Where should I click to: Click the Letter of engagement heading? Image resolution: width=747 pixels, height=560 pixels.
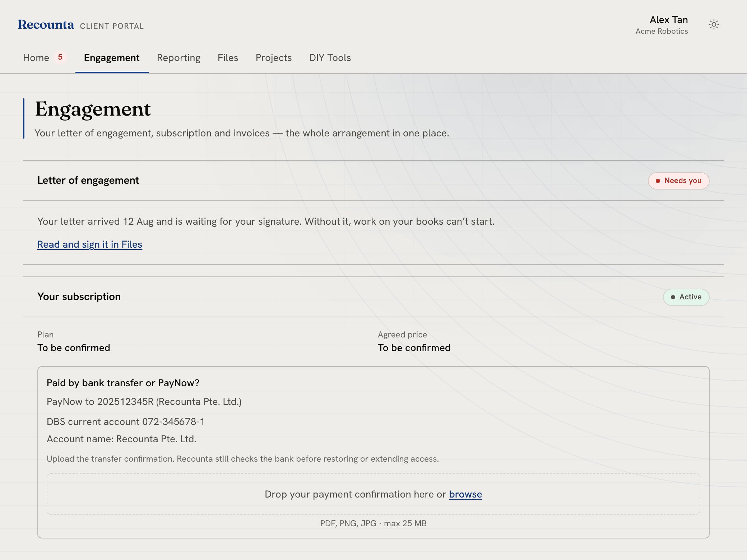coord(88,180)
